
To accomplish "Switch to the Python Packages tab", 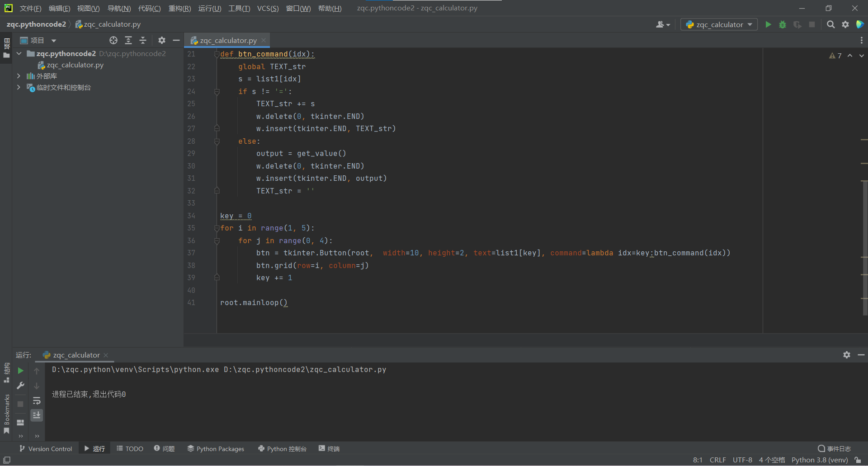I will tap(216, 448).
